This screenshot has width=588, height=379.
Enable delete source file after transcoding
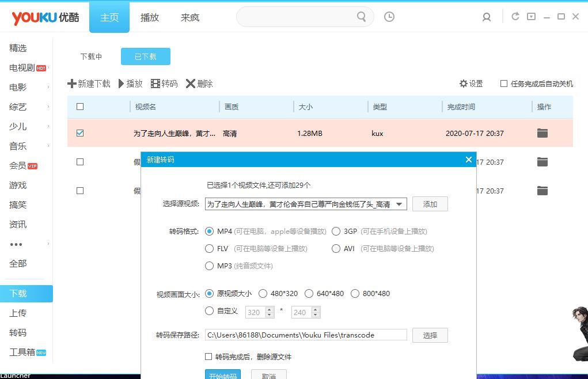208,357
